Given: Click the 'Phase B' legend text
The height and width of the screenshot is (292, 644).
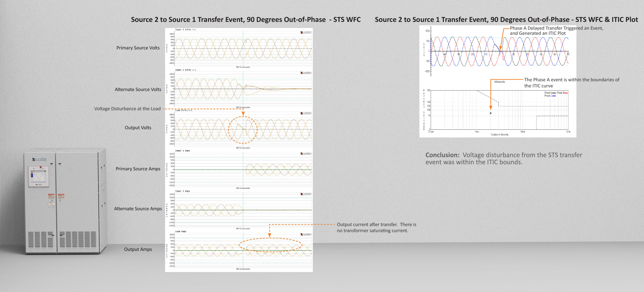Looking at the screenshot, I should (560, 93).
